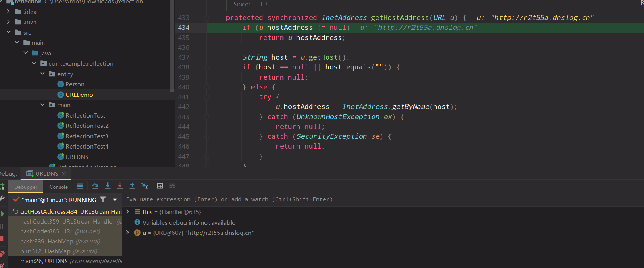Click 'UnknownHostException' on line 443
The image size is (644, 268).
338,117
